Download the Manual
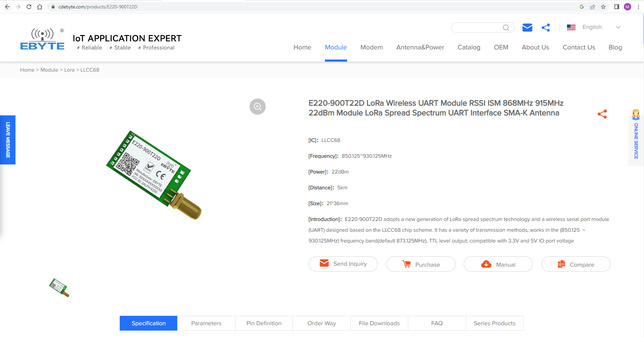This screenshot has width=644, height=338. [498, 264]
